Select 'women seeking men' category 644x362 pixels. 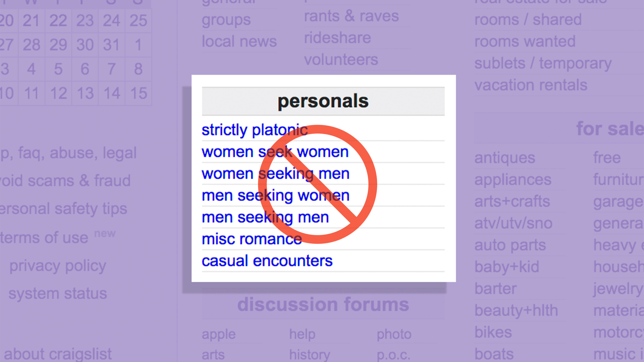[276, 173]
